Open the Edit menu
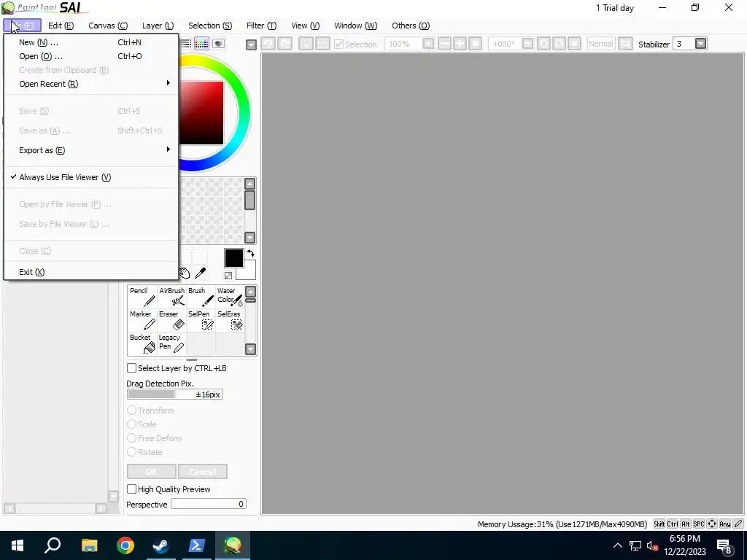The image size is (747, 560). pos(61,26)
